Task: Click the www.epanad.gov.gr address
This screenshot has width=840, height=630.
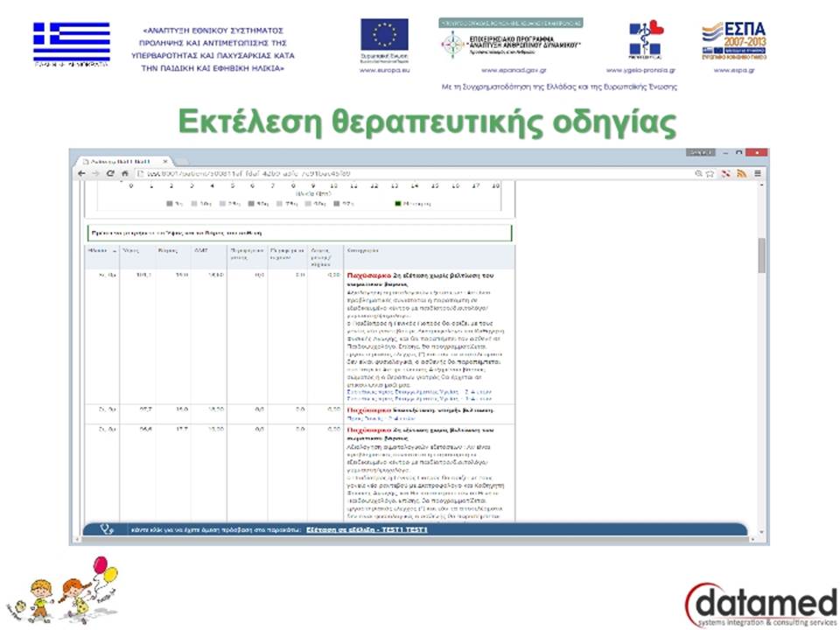Action: (514, 70)
